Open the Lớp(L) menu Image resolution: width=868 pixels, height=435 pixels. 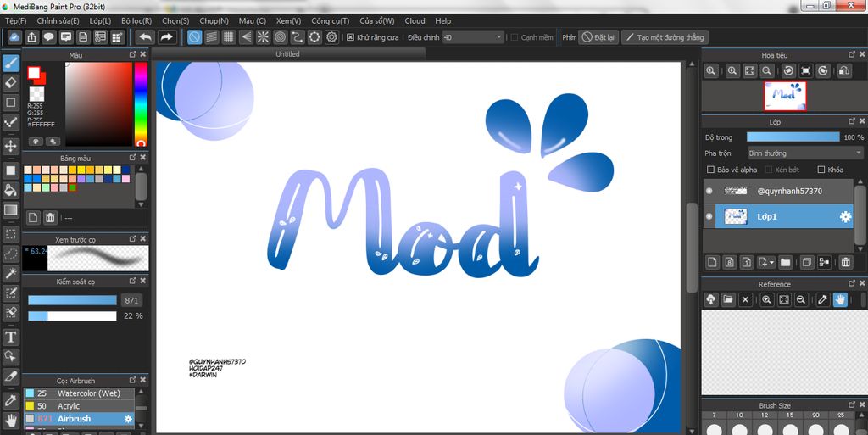click(100, 20)
